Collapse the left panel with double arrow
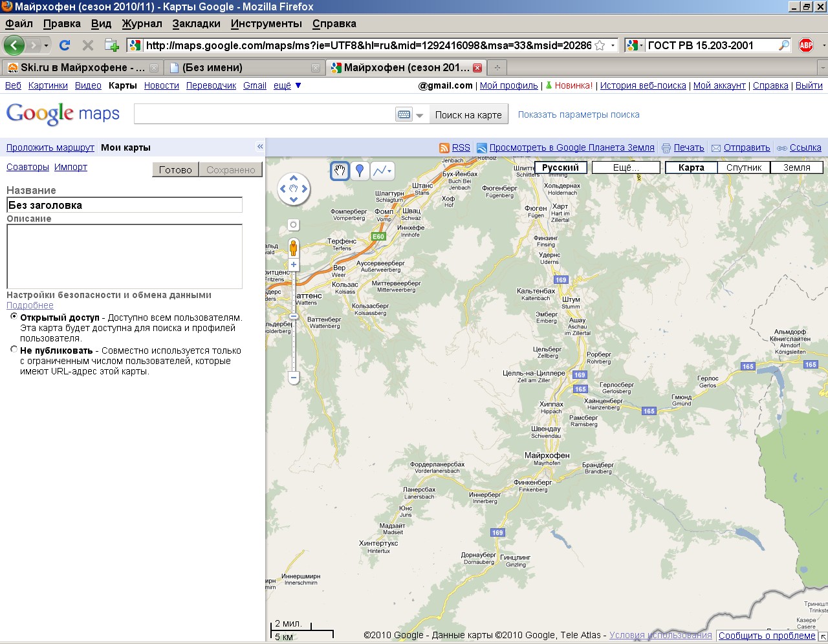The height and width of the screenshot is (644, 828). click(260, 147)
